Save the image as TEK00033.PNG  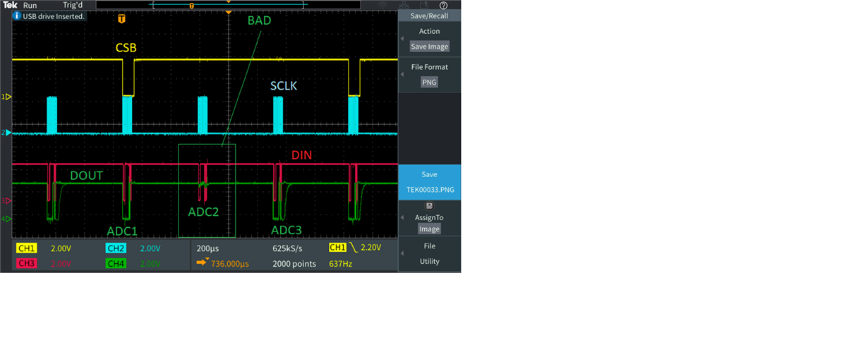point(429,182)
